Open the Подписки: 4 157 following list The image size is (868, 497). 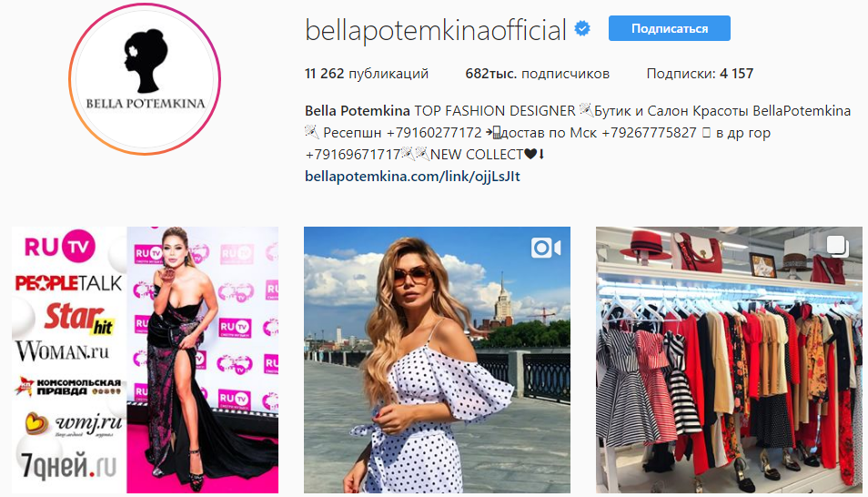[x=700, y=74]
